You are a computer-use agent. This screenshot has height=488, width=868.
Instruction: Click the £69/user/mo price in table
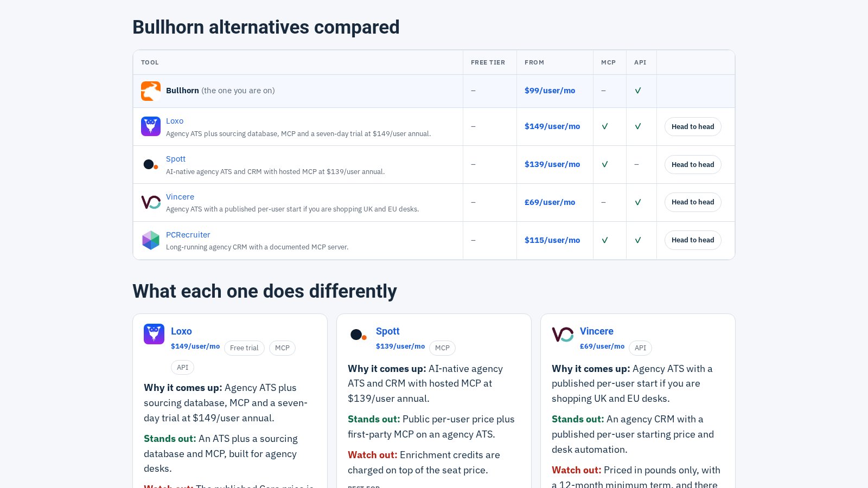click(x=550, y=202)
